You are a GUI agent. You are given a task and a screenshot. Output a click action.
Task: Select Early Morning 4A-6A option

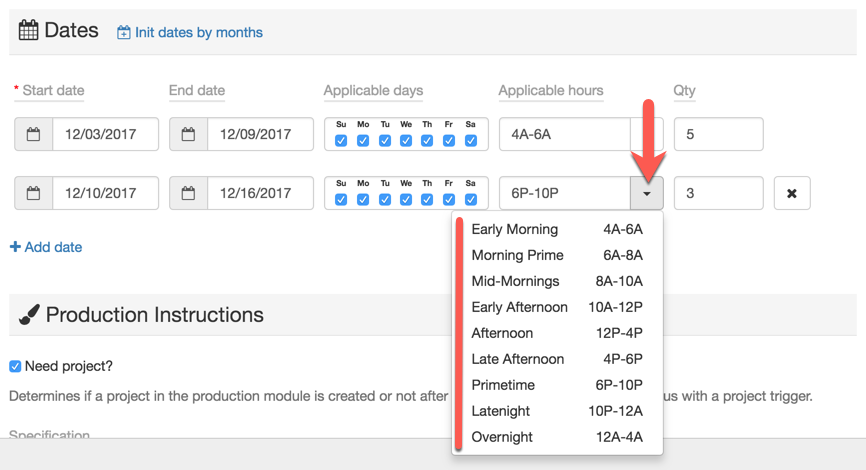coord(556,229)
